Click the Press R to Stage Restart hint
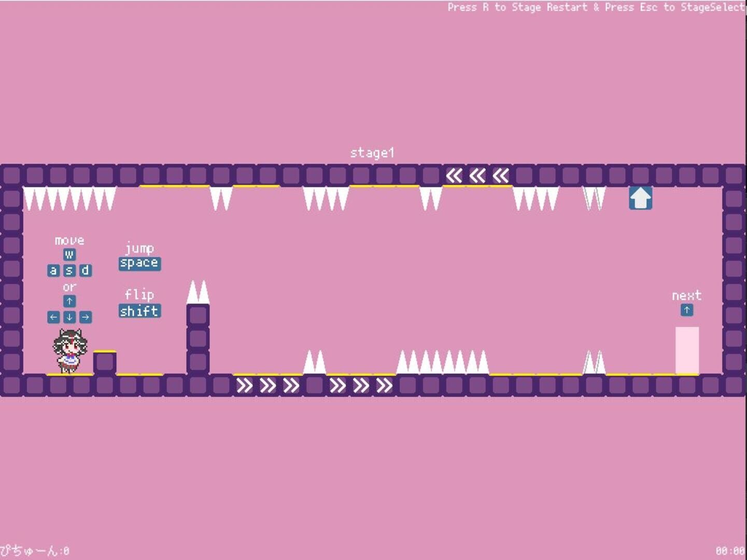Viewport: 747px width, 560px height. [517, 7]
